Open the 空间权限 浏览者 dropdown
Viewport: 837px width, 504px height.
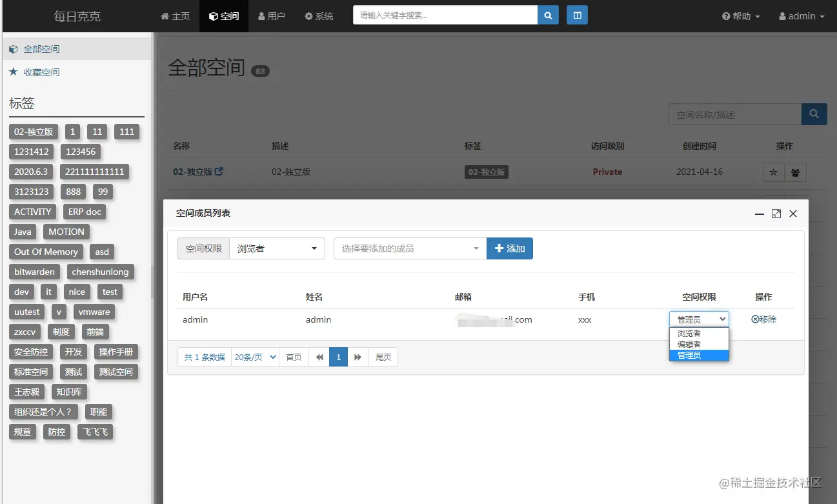(277, 248)
